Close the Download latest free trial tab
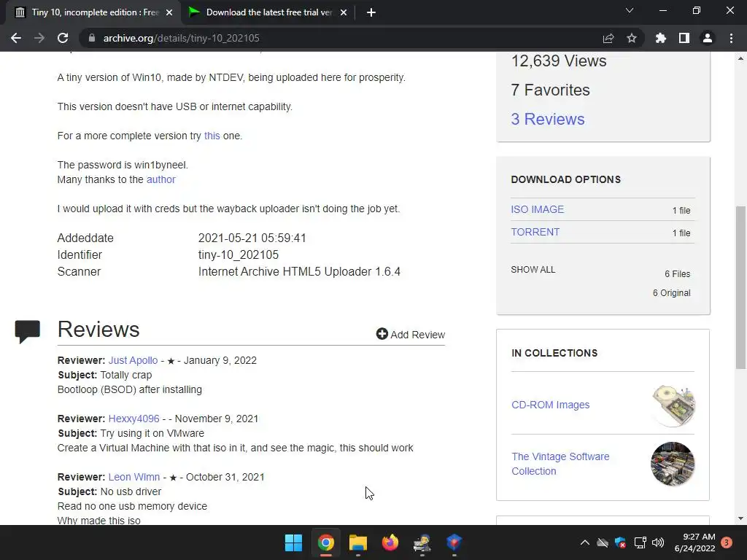The width and height of the screenshot is (747, 560). [x=344, y=12]
